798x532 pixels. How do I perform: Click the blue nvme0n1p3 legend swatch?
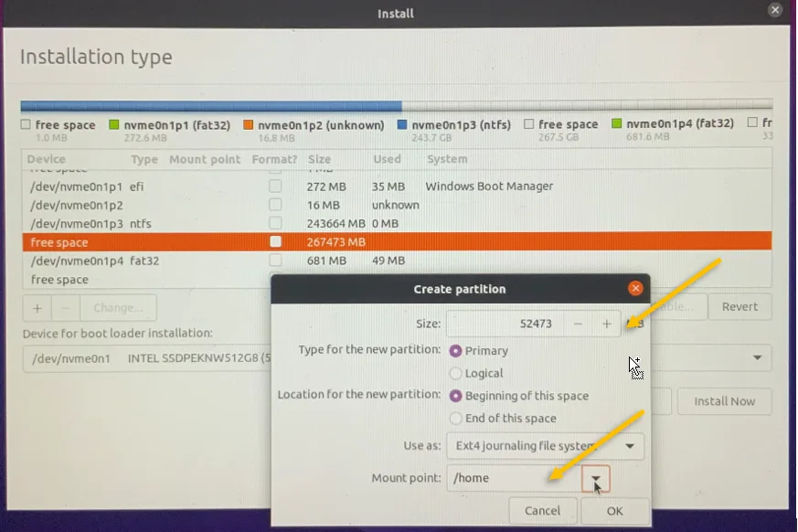402,124
